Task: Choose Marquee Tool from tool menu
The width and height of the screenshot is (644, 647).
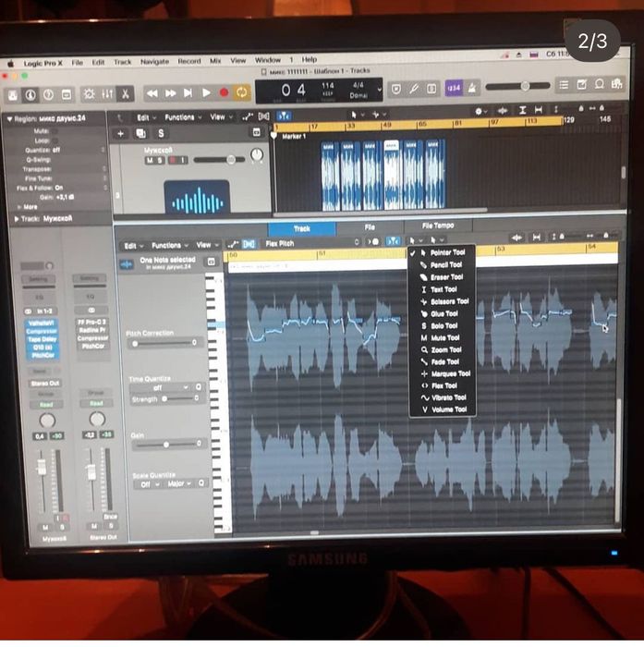Action: coord(443,373)
